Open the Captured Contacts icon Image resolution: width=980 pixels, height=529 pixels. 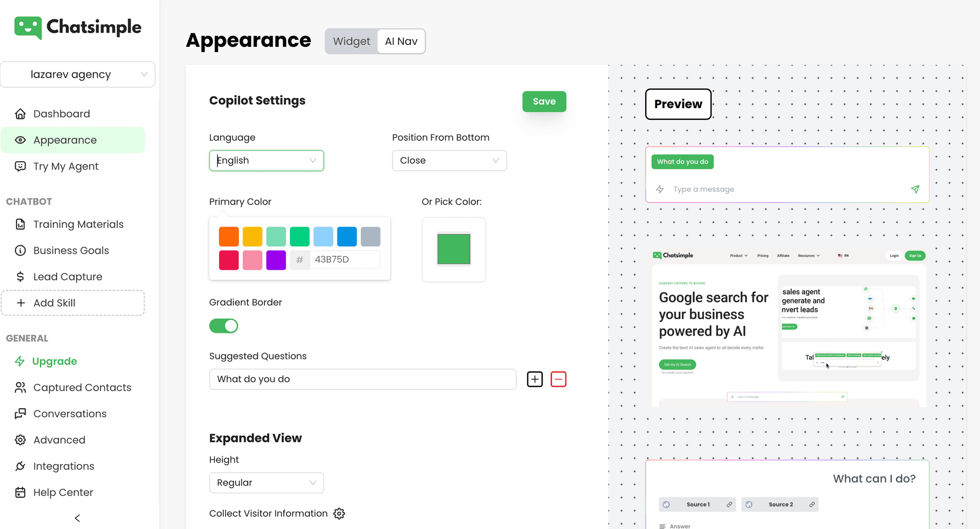tap(20, 387)
